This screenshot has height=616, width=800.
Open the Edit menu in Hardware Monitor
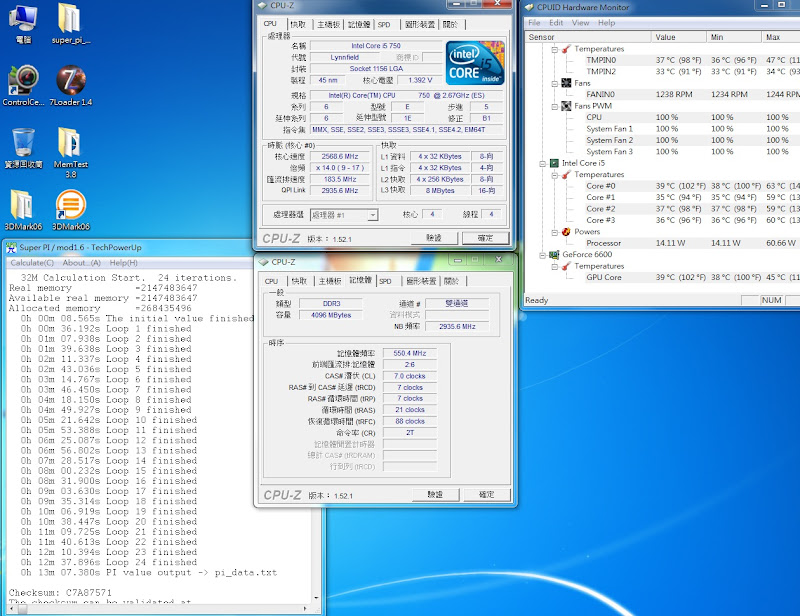[556, 23]
